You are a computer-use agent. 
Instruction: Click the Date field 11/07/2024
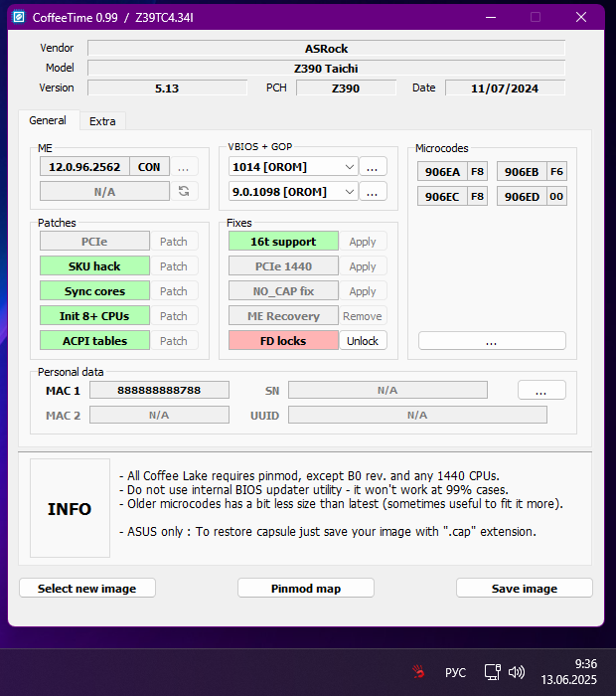505,87
